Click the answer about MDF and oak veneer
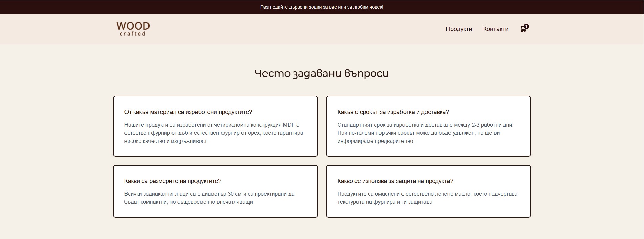 (214, 133)
